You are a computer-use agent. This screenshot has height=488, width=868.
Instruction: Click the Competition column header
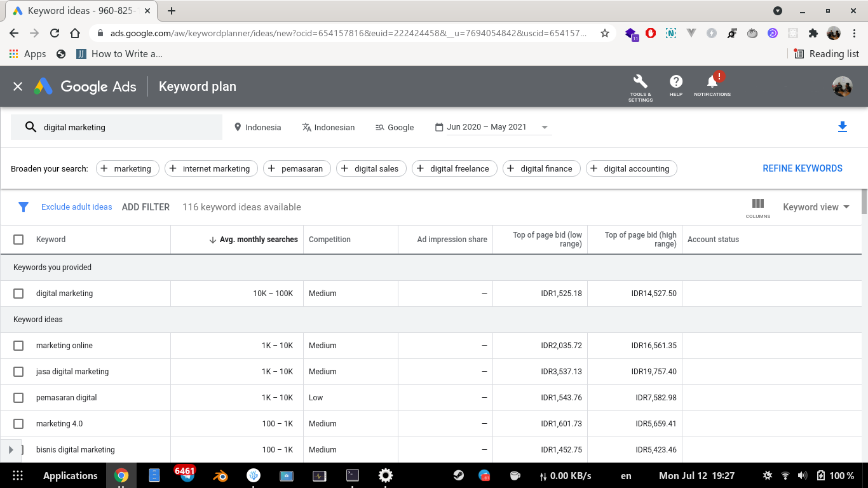click(x=329, y=240)
